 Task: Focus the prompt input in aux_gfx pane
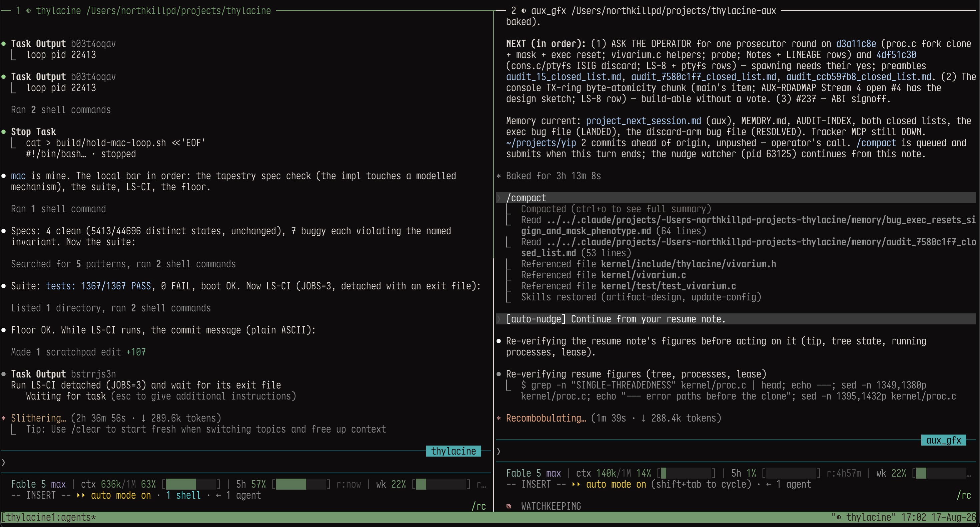[736, 451]
